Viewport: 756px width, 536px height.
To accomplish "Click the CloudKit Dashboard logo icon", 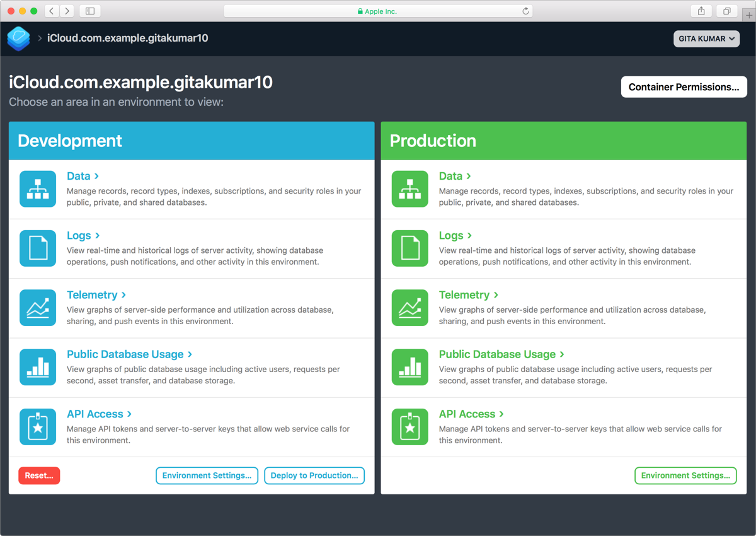I will pyautogui.click(x=18, y=38).
